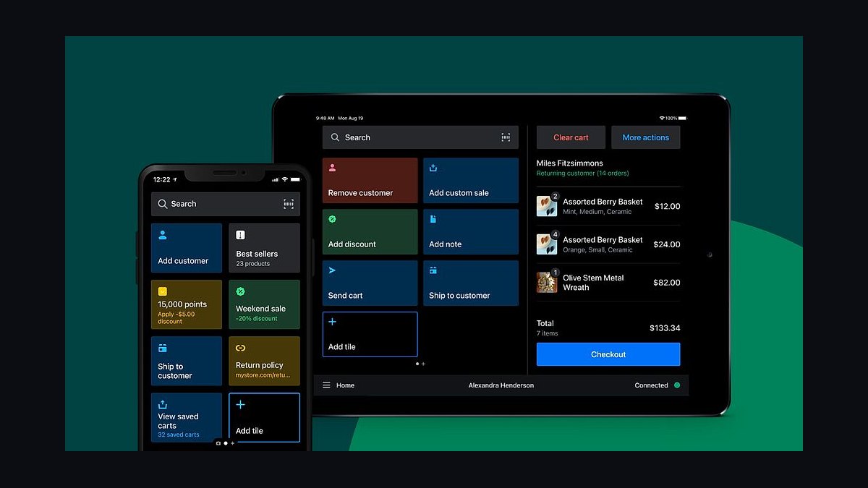The image size is (868, 488).
Task: Click the paper plane icon on Send cart
Action: (x=332, y=270)
